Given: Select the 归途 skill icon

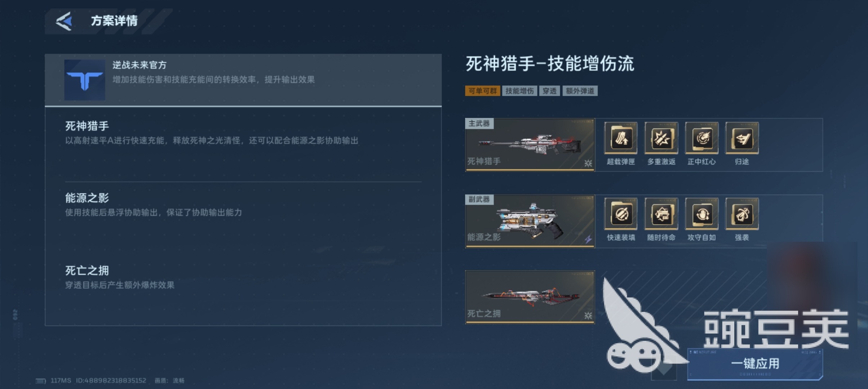Looking at the screenshot, I should click(742, 138).
